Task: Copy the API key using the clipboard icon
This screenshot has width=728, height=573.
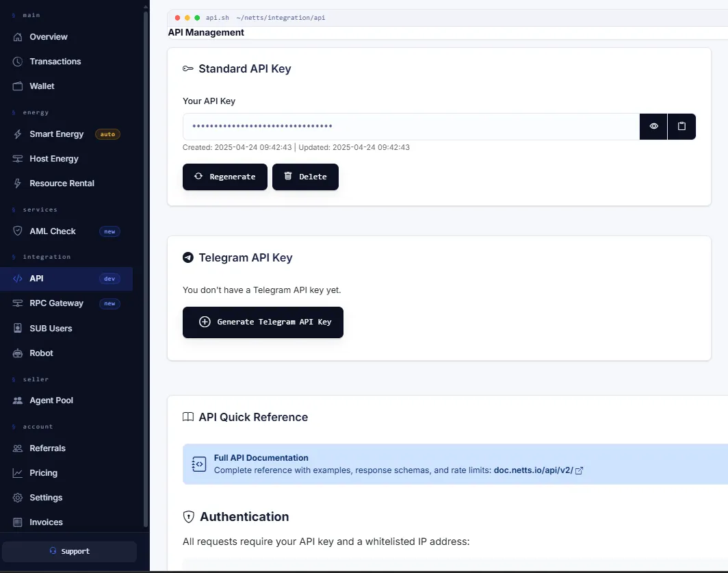Action: tap(681, 127)
